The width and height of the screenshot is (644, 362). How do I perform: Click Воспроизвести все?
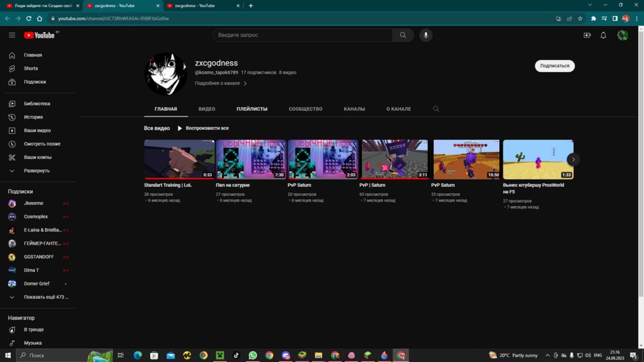click(x=203, y=128)
